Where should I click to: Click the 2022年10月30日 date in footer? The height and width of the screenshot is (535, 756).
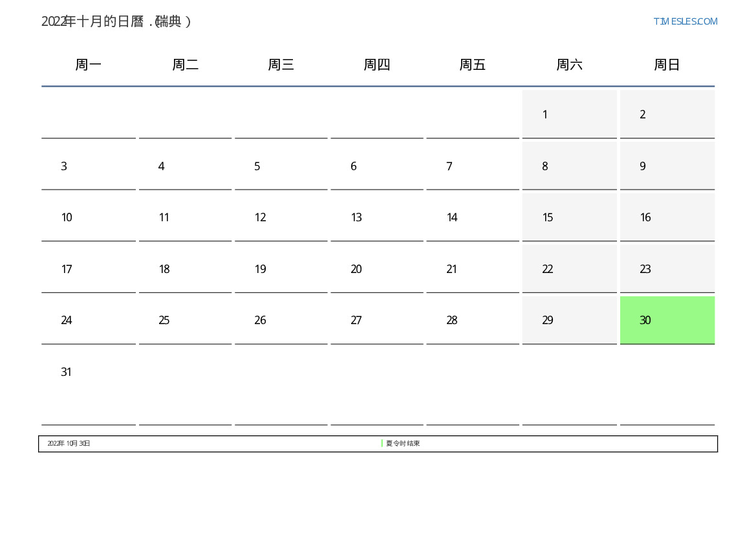click(69, 443)
